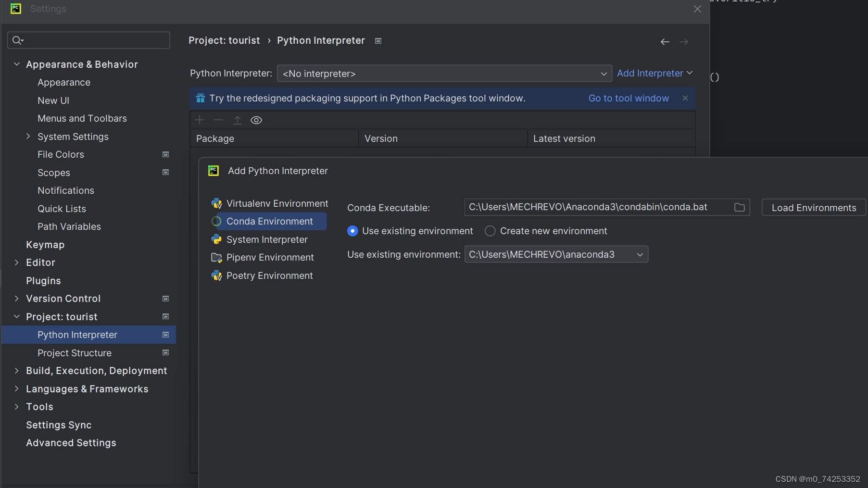
Task: Open Plugins settings
Action: [43, 281]
